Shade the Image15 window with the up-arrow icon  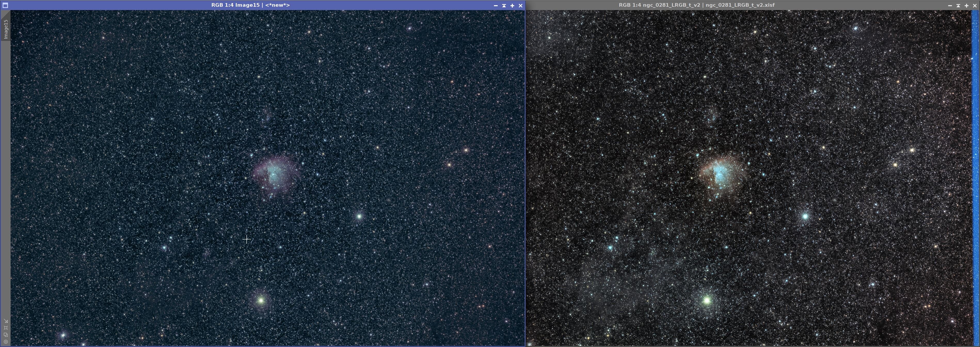click(504, 5)
